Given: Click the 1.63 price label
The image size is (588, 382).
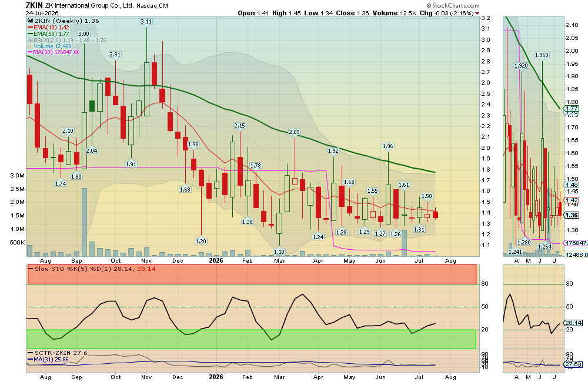Looking at the screenshot, I should pyautogui.click(x=349, y=182).
